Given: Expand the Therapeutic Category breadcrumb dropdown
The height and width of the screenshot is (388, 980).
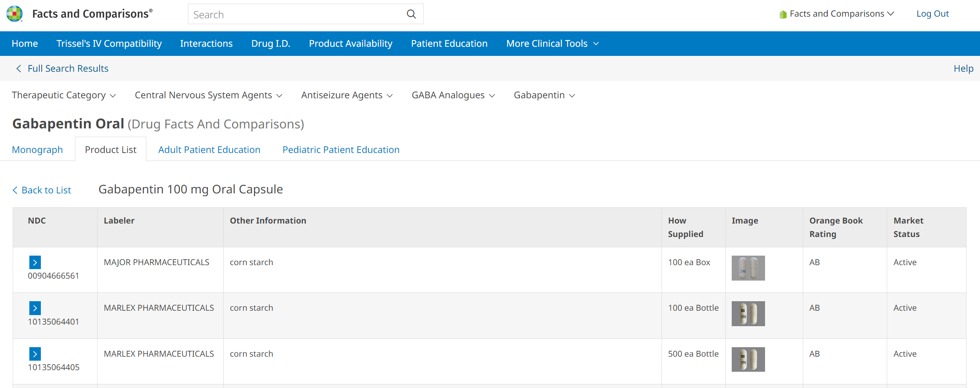Looking at the screenshot, I should 63,96.
